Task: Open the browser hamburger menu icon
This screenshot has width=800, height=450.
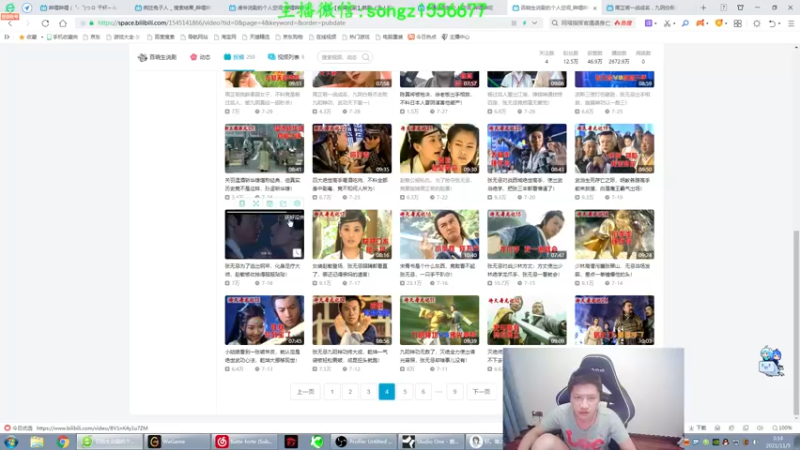Action: 791,23
